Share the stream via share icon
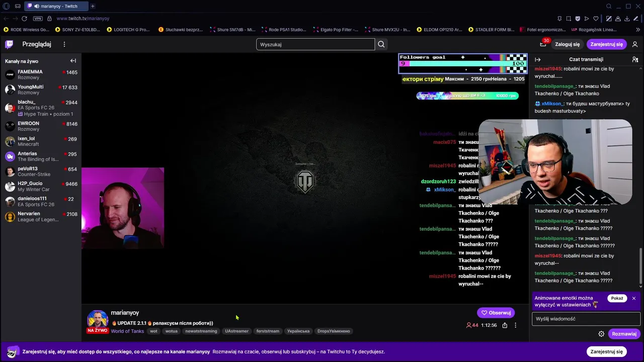 (505, 325)
